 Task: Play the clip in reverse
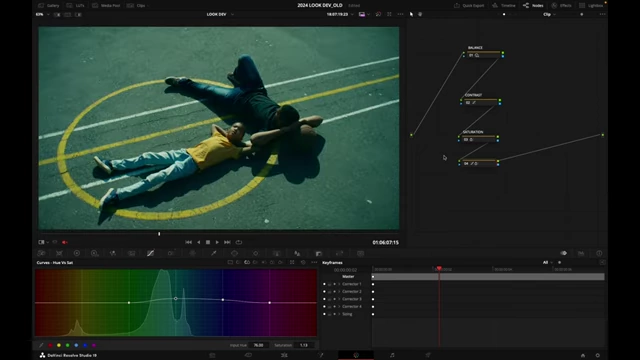(x=199, y=242)
